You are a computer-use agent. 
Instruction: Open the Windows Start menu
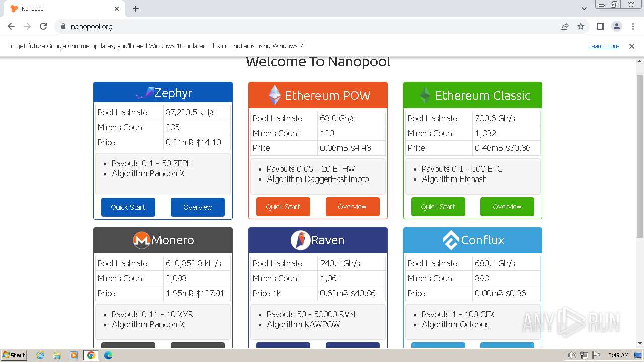click(14, 355)
